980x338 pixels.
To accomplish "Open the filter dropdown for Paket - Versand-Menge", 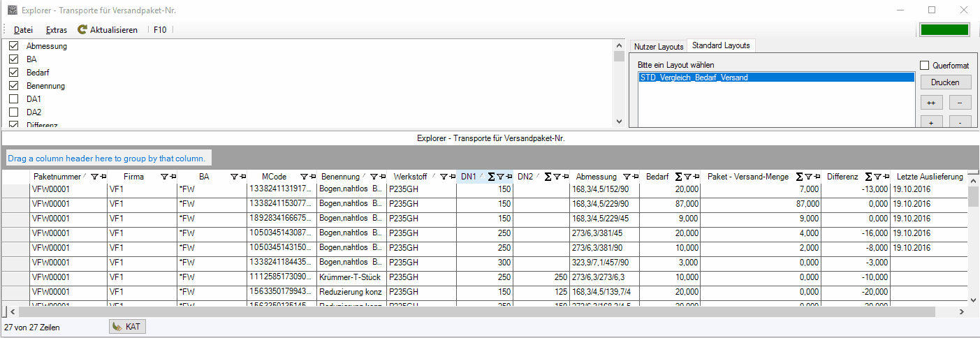I will coord(807,177).
